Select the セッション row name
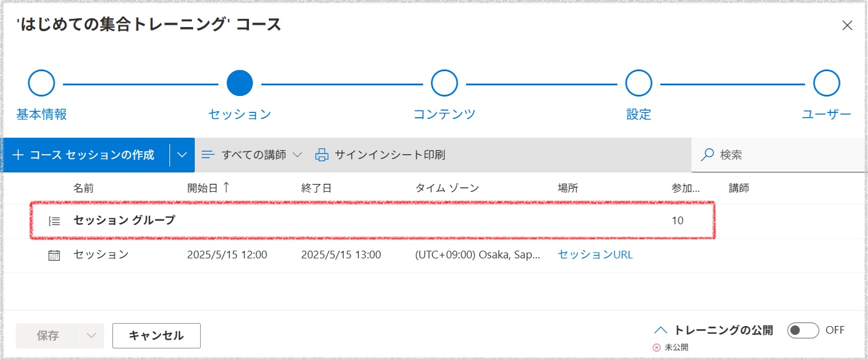Screen dimensions: 868x359 click(101, 255)
